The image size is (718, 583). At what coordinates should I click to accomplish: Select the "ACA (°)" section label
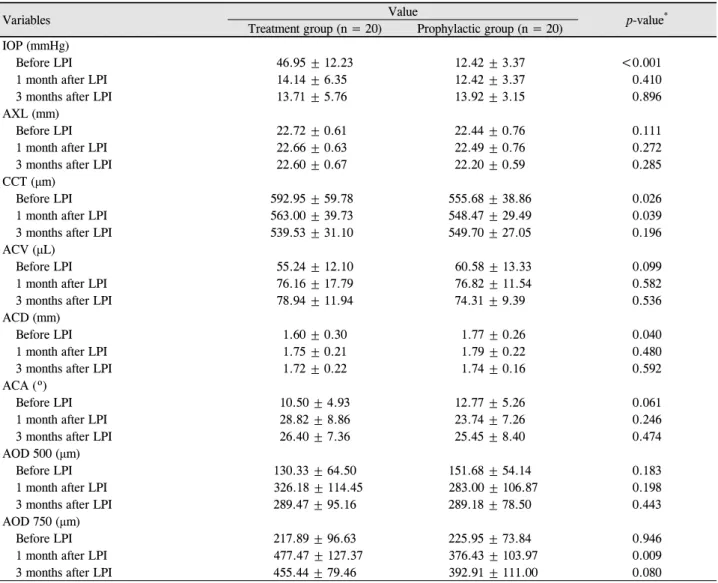point(25,386)
